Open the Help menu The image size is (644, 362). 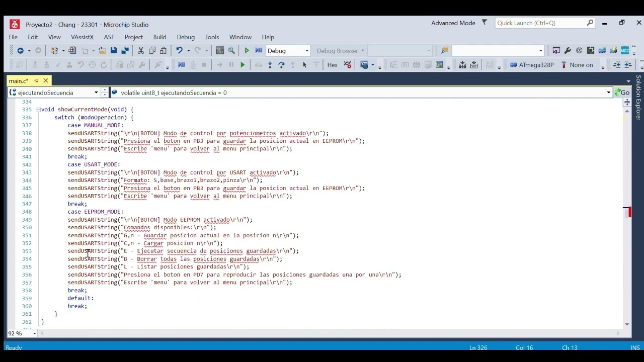coord(268,37)
